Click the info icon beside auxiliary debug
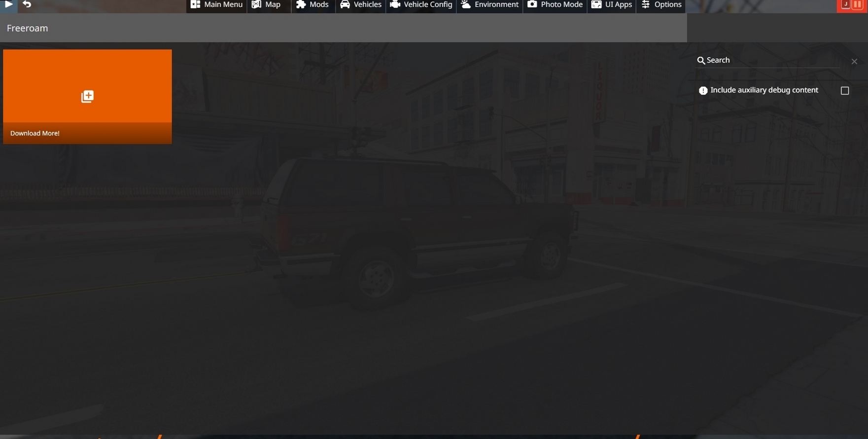Viewport: 868px width, 439px height. tap(703, 91)
